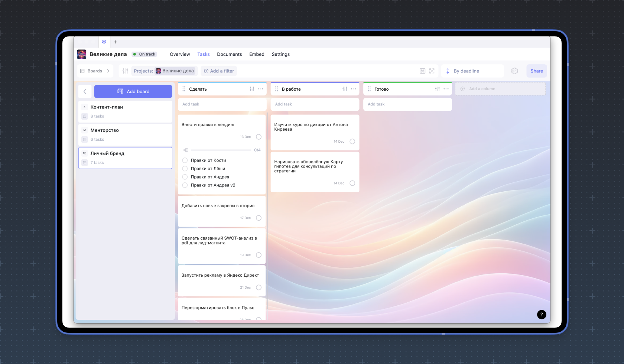Open three-dot menu of Сделать column
Image resolution: width=624 pixels, height=364 pixels.
(261, 89)
